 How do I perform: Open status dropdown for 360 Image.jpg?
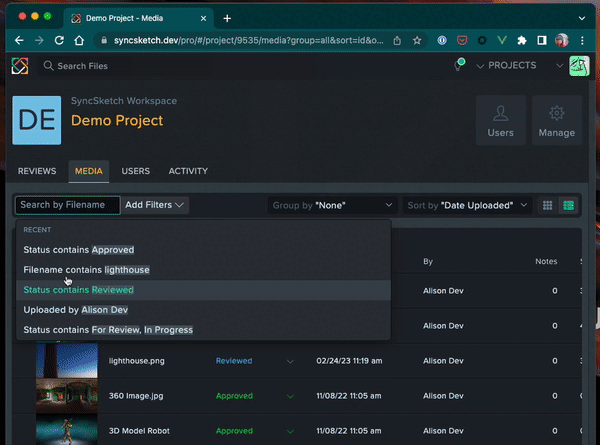pyautogui.click(x=290, y=396)
